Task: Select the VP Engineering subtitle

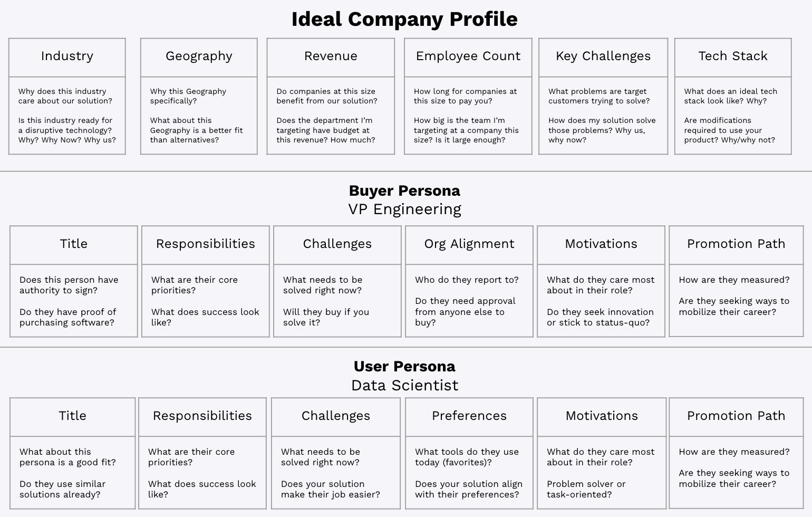Action: (404, 209)
